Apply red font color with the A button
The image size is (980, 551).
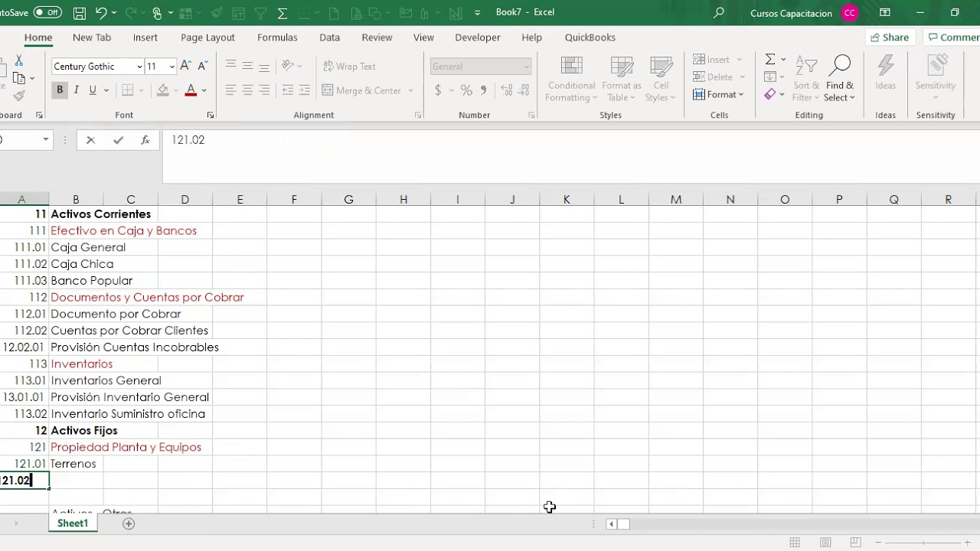191,90
